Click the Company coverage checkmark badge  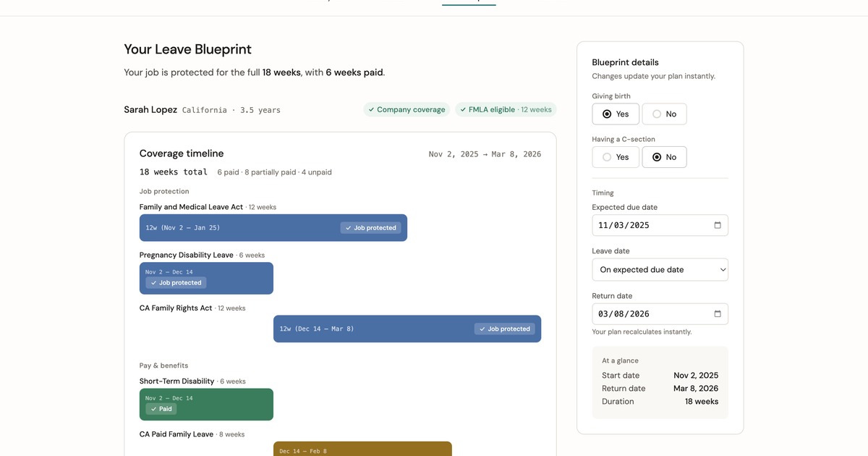pos(407,109)
